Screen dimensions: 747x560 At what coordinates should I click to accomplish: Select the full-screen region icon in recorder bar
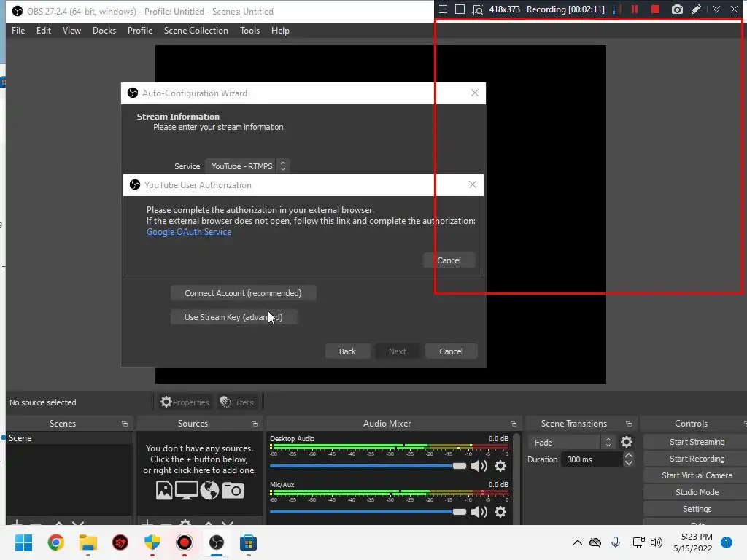(x=460, y=9)
